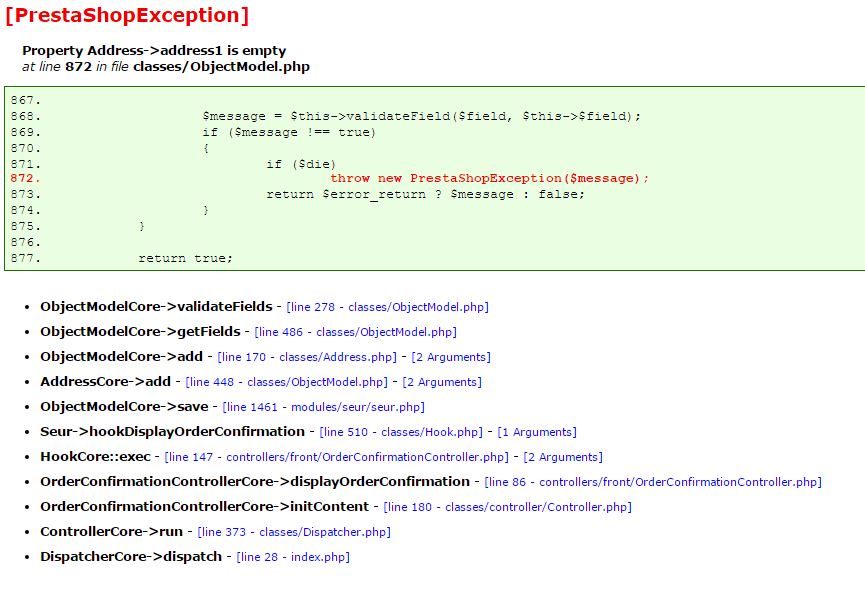The height and width of the screenshot is (603, 865).
Task: Open the line 86 OrderConfirmationController.php link
Action: (x=653, y=482)
